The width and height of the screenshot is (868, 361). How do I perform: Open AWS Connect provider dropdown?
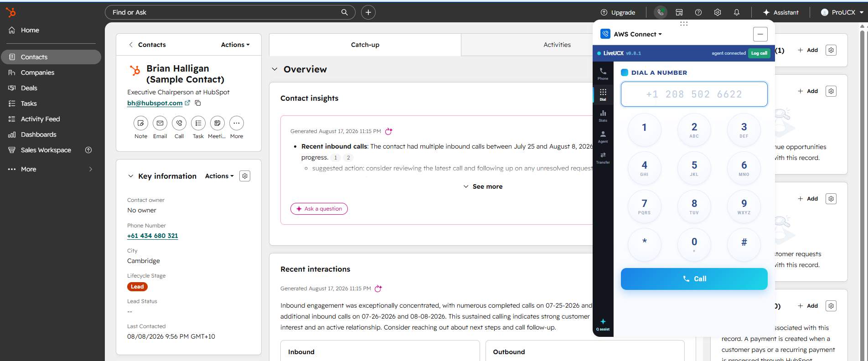coord(637,34)
